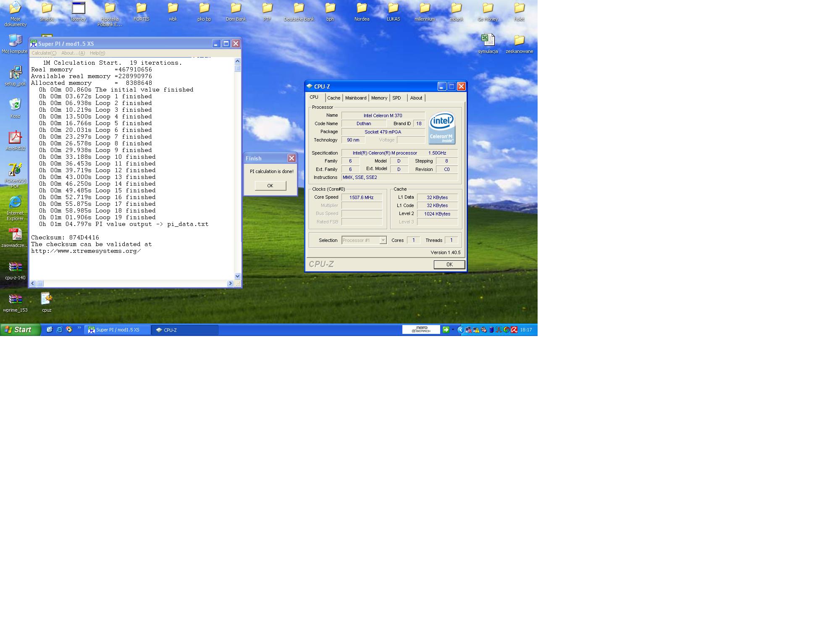Screen dimensions: 840x630
Task: Launch Internet Explorer from desktop
Action: pos(15,208)
